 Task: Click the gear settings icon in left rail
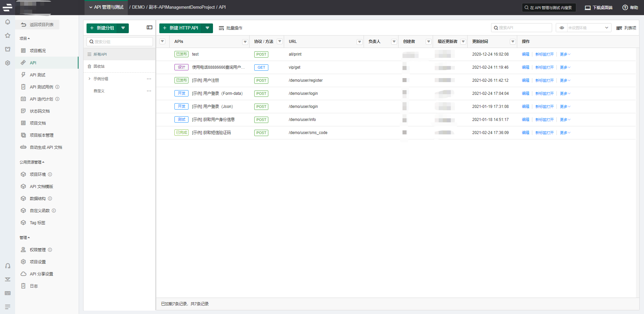click(7, 63)
